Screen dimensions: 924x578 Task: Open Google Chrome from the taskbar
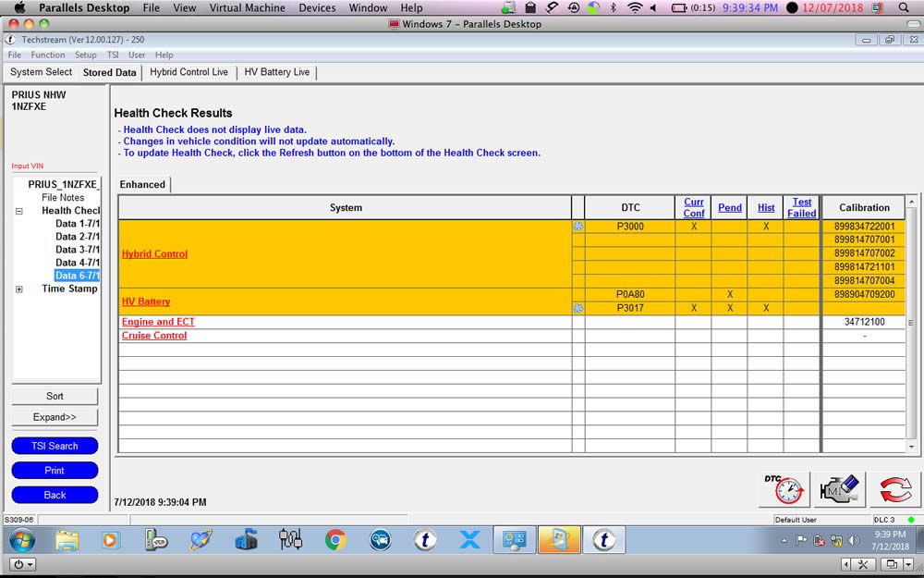coord(335,540)
